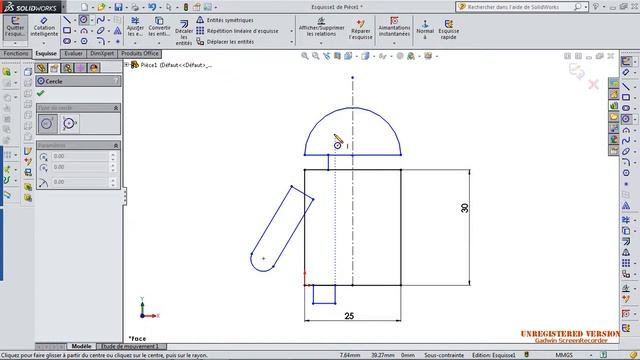Open Répétition linéaire dropdown arrow
The width and height of the screenshot is (640, 360).
[x=291, y=31]
